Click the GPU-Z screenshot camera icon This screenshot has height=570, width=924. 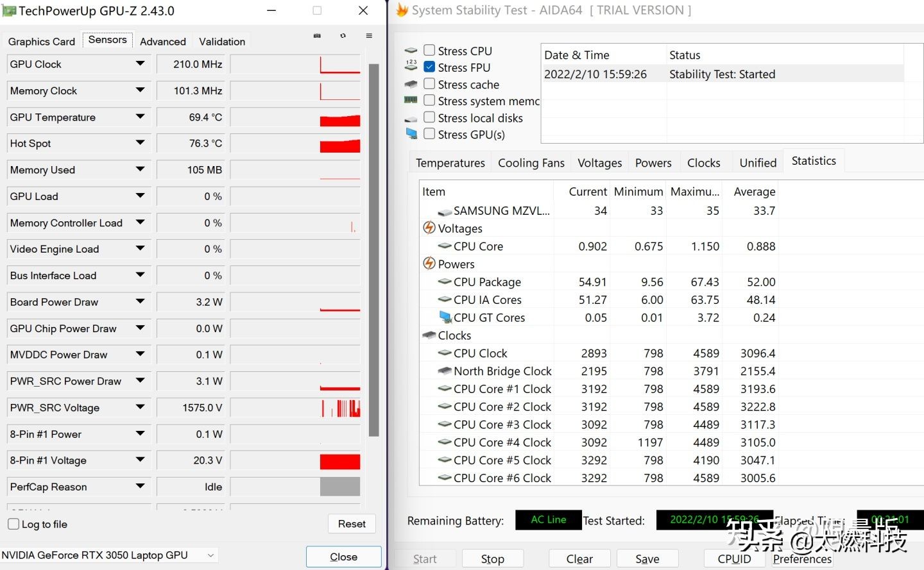[x=317, y=36]
